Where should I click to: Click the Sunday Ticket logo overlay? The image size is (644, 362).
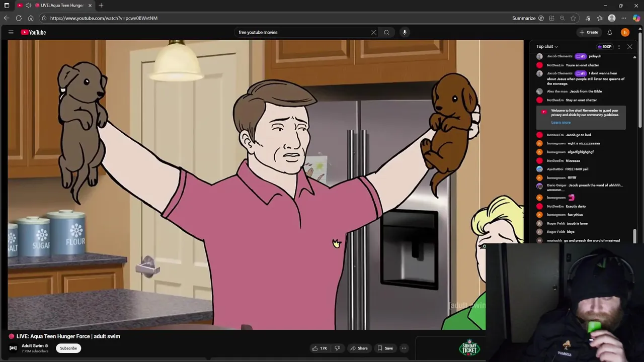coord(469,347)
